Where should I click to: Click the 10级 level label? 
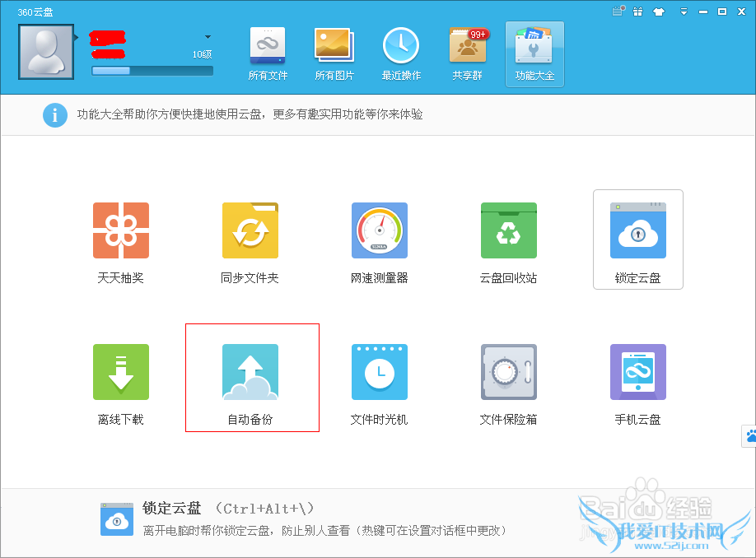point(202,54)
